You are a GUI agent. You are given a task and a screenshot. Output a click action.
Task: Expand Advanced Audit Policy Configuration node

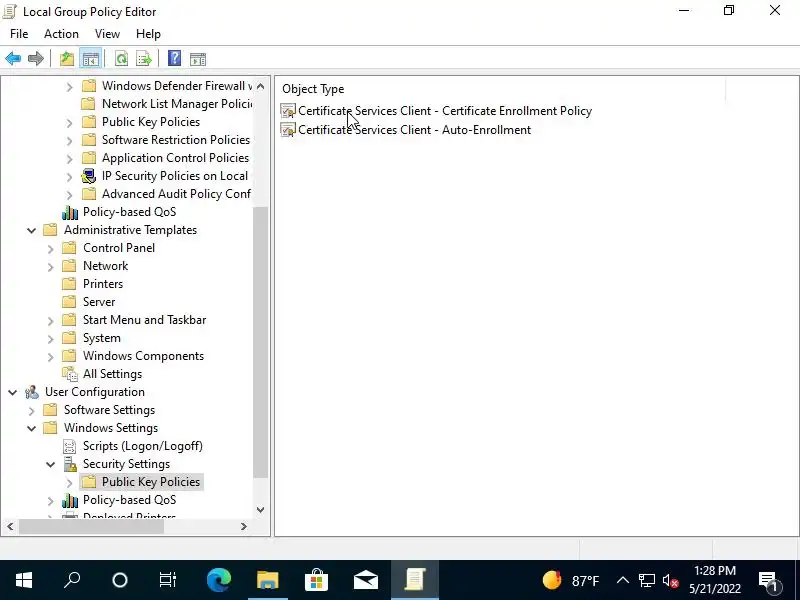69,195
